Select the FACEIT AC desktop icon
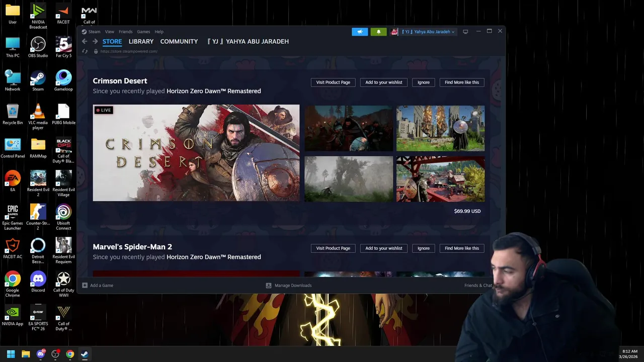The height and width of the screenshot is (362, 644). (13, 249)
